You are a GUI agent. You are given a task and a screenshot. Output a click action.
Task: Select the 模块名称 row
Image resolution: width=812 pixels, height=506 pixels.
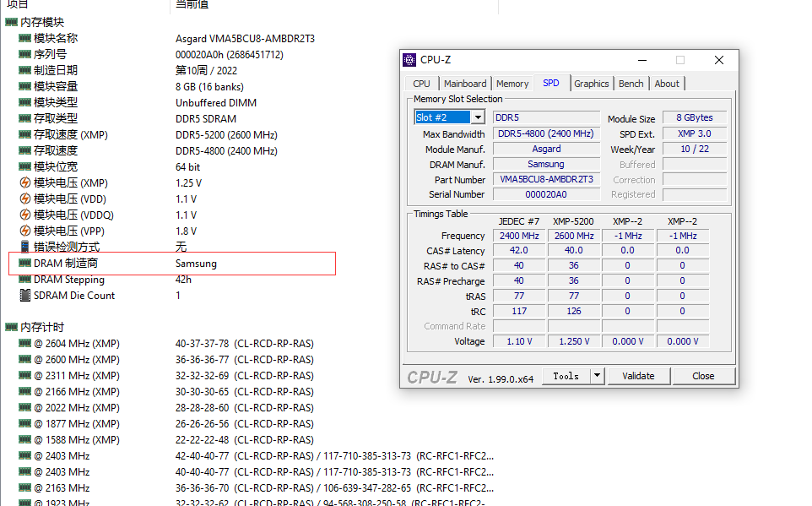pyautogui.click(x=56, y=38)
